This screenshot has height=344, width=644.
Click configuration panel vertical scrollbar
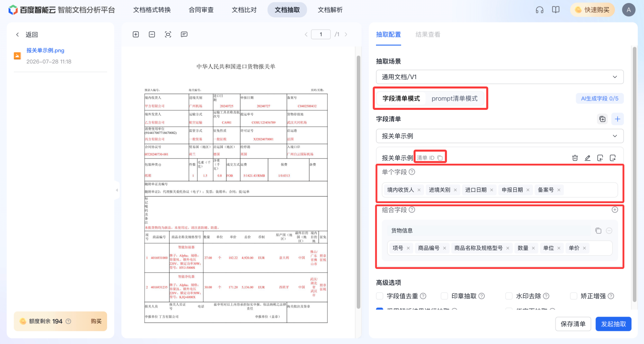tap(634, 174)
